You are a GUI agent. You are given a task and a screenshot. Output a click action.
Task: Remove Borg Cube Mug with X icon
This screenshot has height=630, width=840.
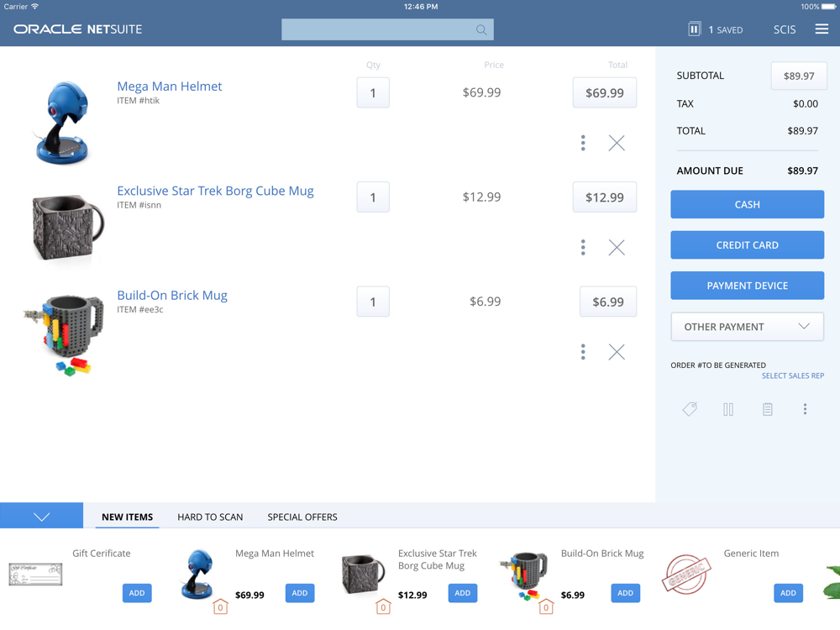click(617, 247)
